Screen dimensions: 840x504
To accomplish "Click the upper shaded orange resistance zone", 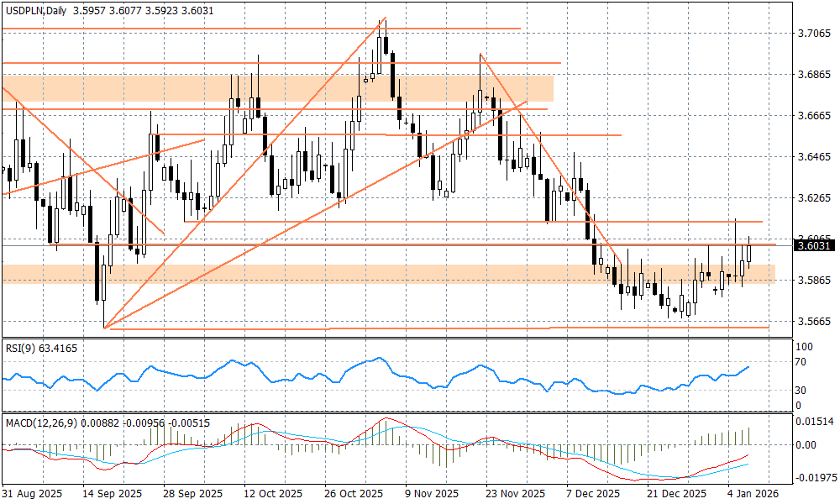I will tap(277, 88).
